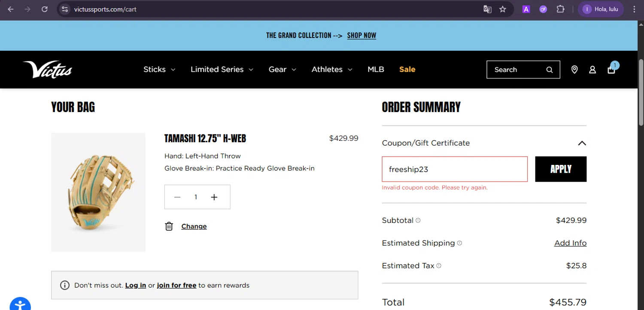The width and height of the screenshot is (644, 310).
Task: Open the purple A extension
Action: 526,9
